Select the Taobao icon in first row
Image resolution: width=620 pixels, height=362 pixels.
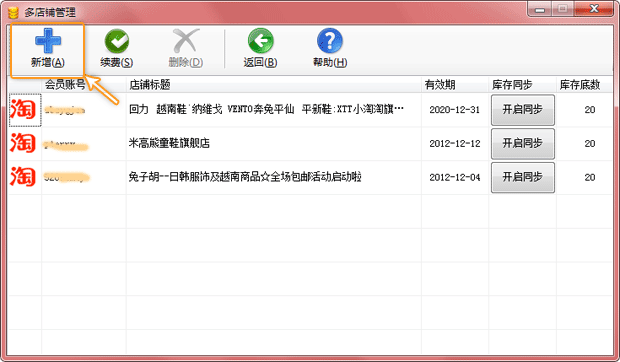[25, 110]
